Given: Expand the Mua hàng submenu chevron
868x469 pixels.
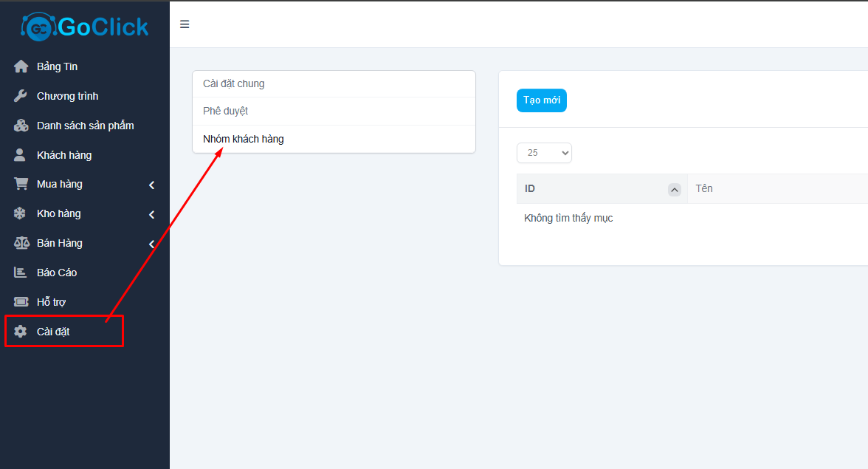Looking at the screenshot, I should click(x=151, y=185).
